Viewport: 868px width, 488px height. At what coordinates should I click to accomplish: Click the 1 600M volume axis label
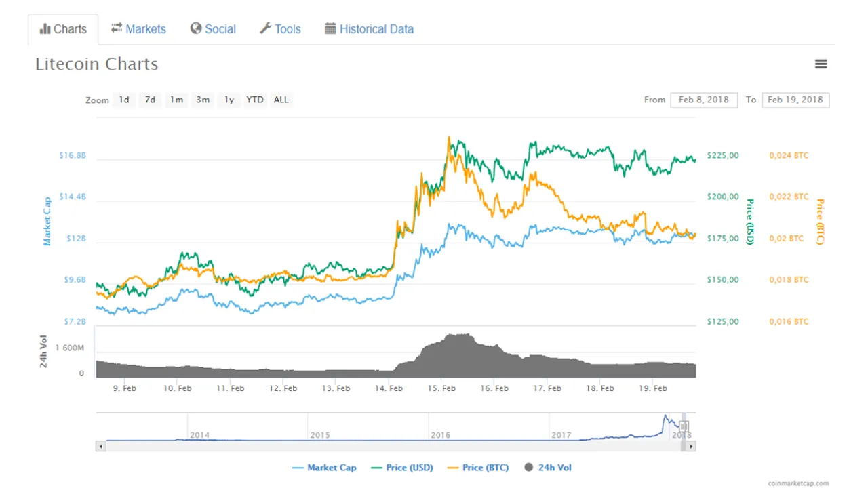point(69,348)
